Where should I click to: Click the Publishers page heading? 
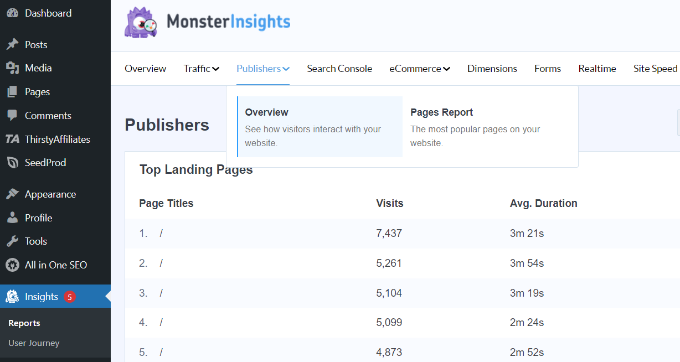click(167, 125)
